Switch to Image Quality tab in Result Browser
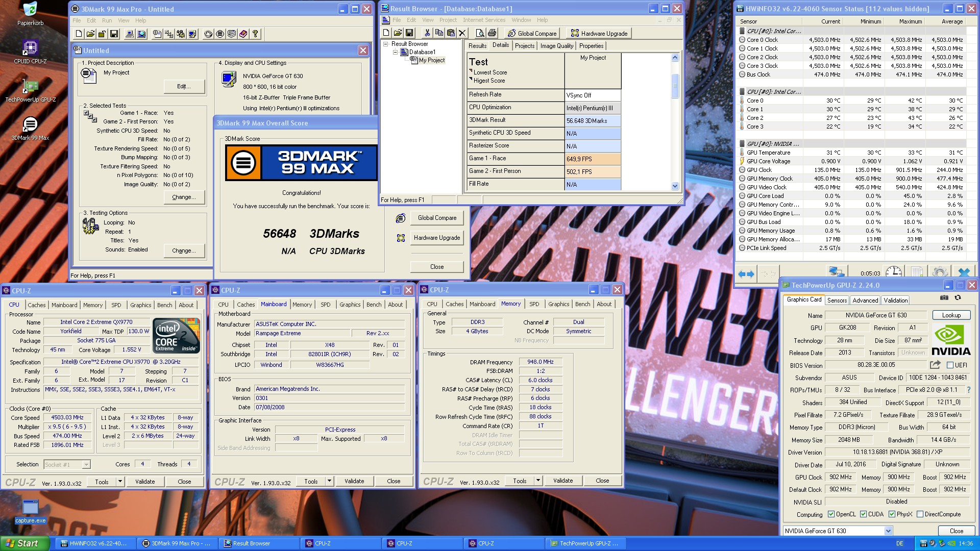 [557, 46]
